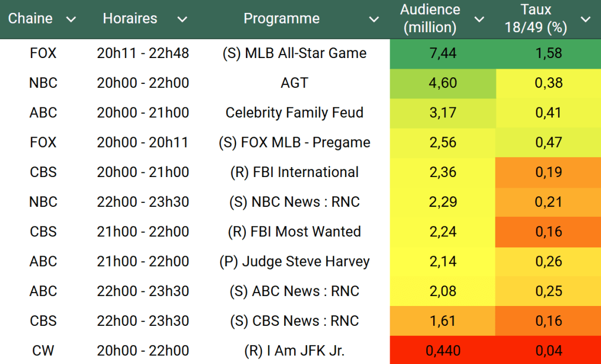Click the FBI Most Wanted cell
The image size is (601, 364).
tap(294, 232)
